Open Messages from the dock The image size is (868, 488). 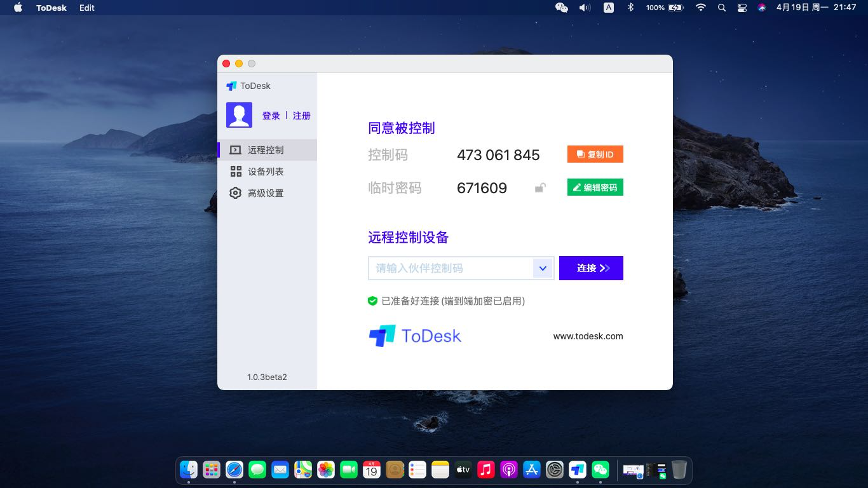[x=257, y=470]
